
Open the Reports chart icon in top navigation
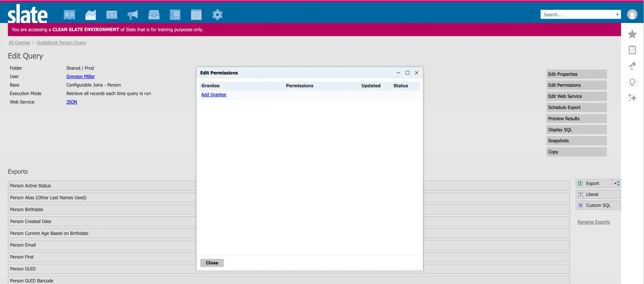[91, 15]
